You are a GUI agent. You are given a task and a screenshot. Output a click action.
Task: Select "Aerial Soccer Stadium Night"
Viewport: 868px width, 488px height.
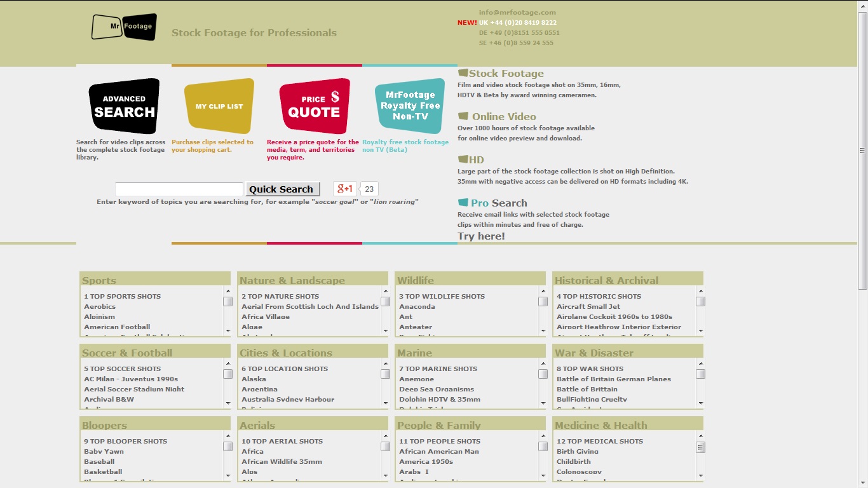134,389
